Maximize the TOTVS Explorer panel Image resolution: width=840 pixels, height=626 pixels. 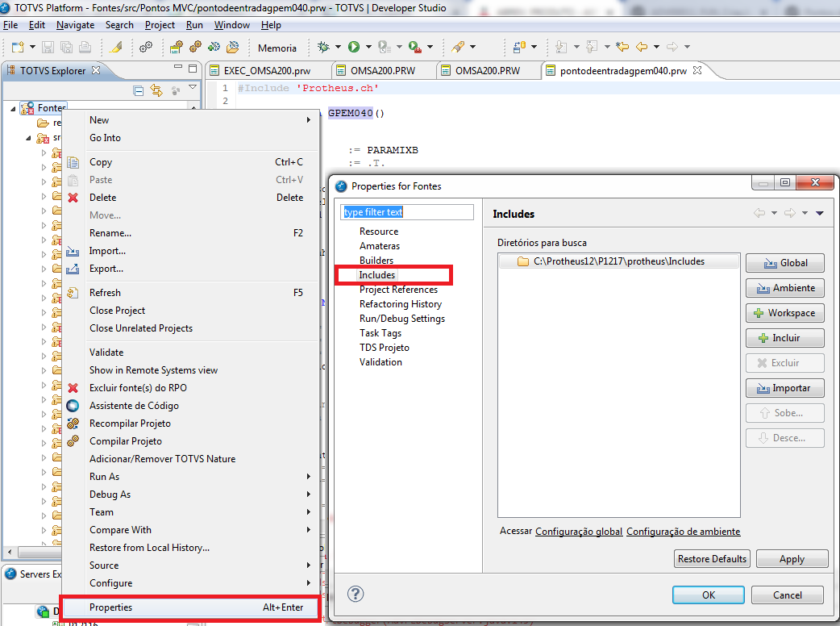193,68
